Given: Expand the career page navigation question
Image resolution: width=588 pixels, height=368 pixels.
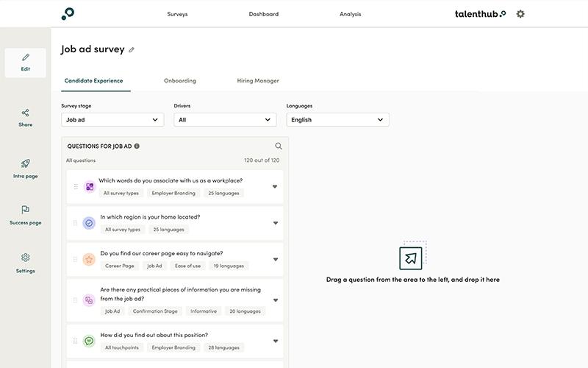Looking at the screenshot, I should (276, 260).
